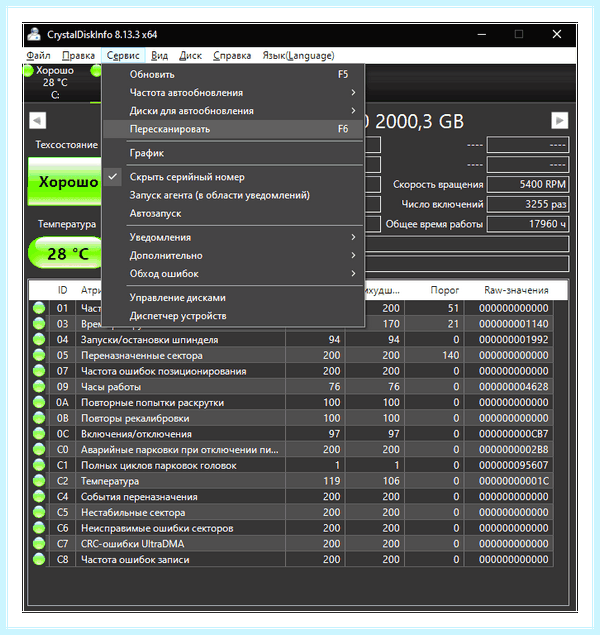Go to previous disk with left arrow
600x635 pixels.
click(x=38, y=120)
